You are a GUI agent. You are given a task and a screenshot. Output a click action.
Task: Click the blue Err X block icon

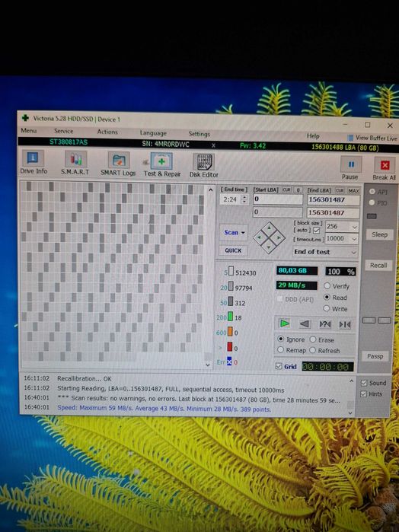[x=229, y=362]
